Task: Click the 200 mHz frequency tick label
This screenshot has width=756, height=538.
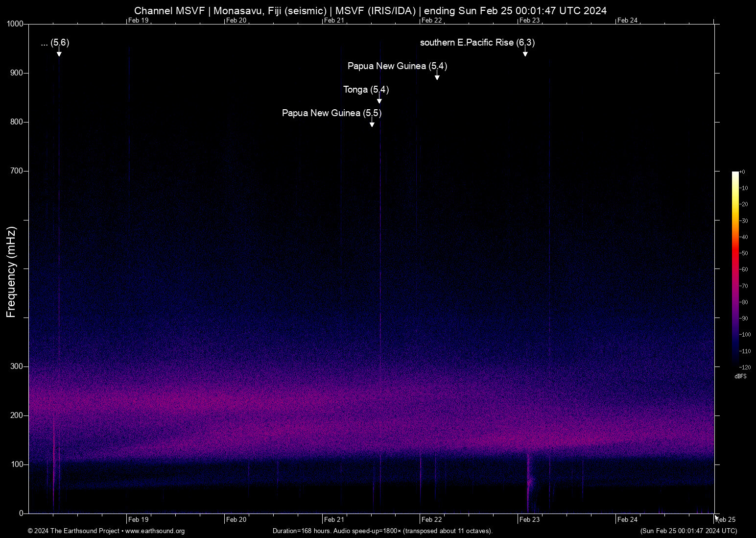Action: tap(17, 416)
